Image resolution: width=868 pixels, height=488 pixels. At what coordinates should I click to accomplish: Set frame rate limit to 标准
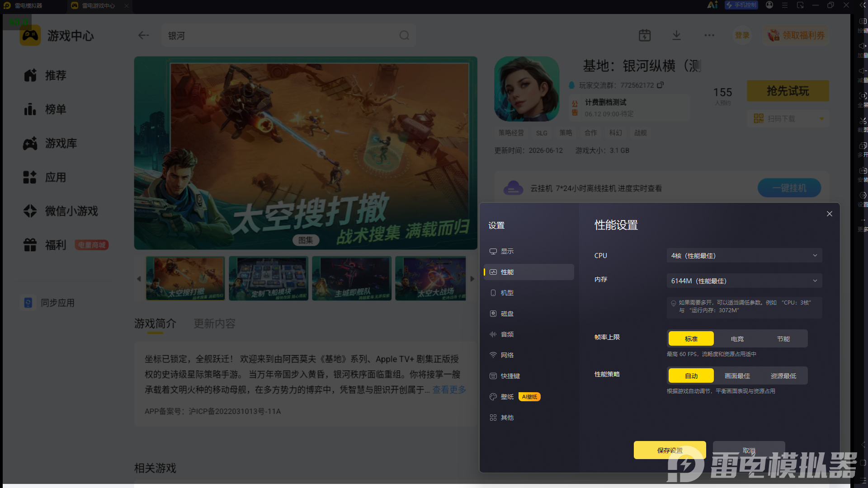coord(691,338)
